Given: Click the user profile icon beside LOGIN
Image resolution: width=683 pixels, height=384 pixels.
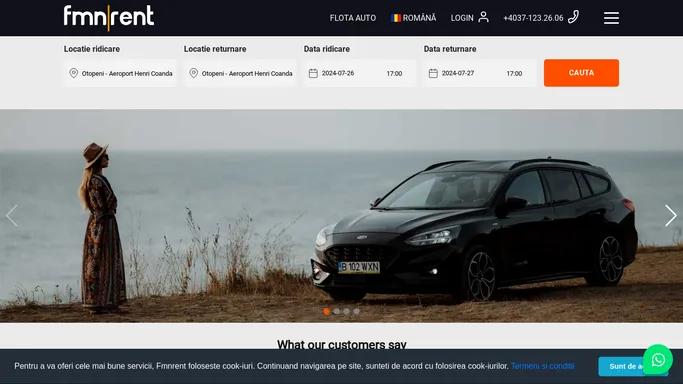Looking at the screenshot, I should coord(483,17).
